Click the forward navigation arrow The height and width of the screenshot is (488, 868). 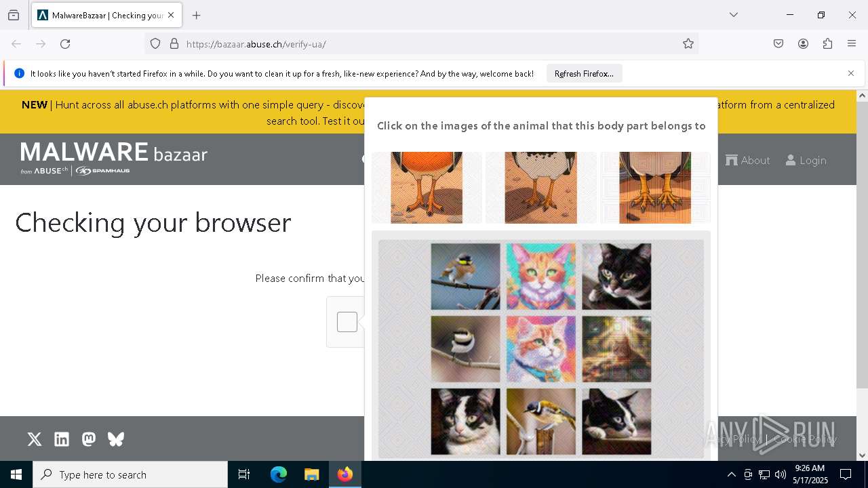[41, 44]
